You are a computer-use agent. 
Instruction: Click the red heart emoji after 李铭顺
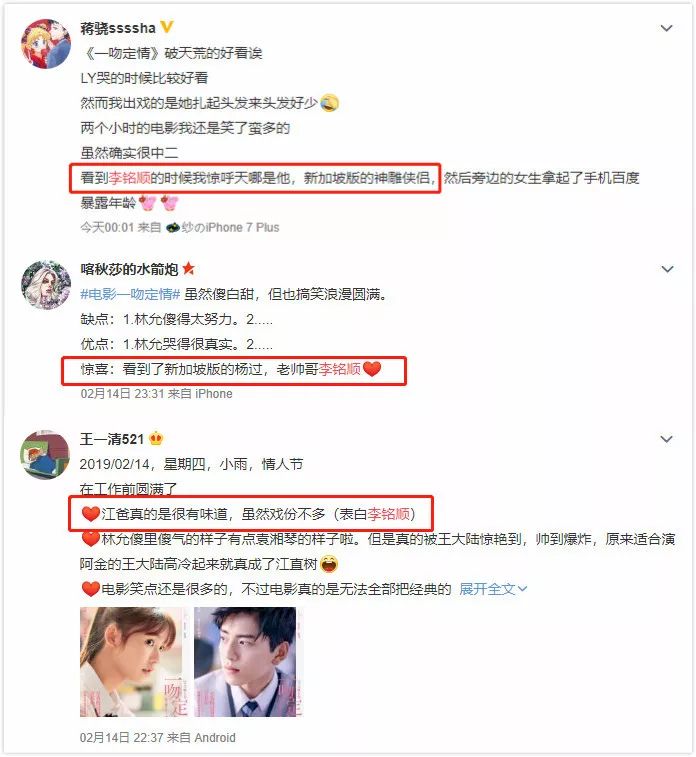(372, 369)
